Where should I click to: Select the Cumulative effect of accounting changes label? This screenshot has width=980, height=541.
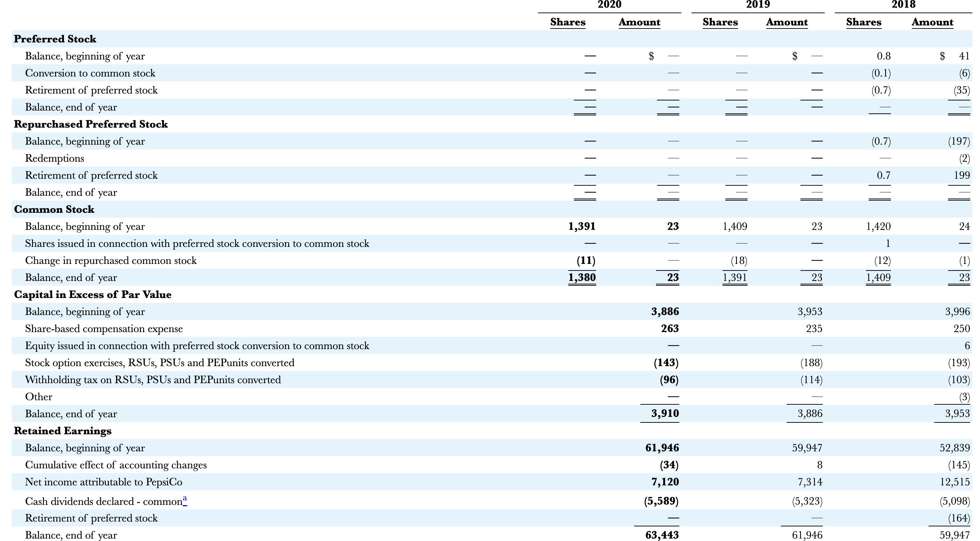coord(116,465)
